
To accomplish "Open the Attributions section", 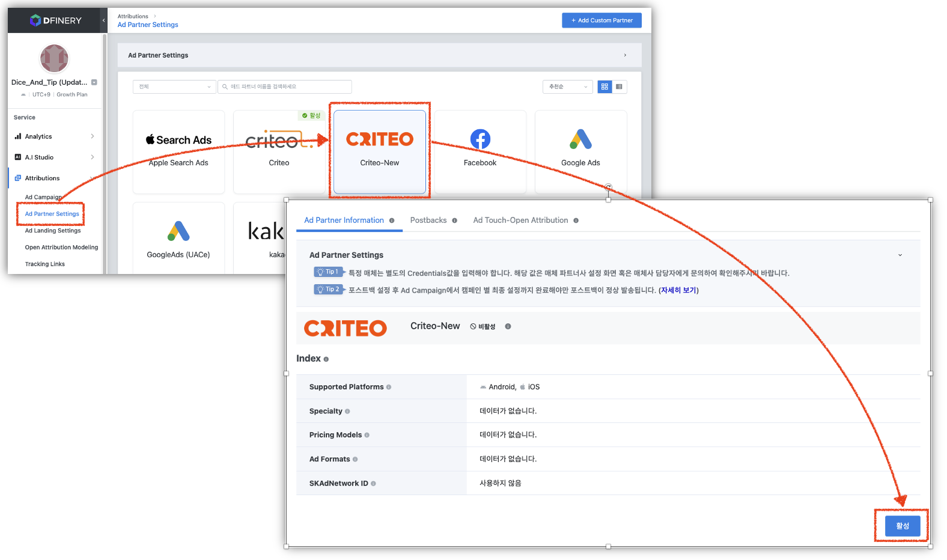I will click(42, 178).
